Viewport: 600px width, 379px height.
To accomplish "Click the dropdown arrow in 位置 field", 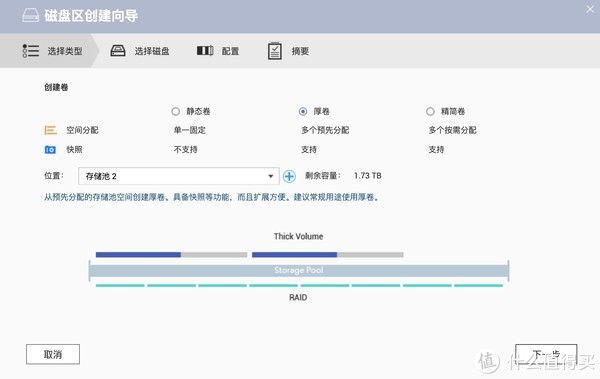I will point(271,176).
